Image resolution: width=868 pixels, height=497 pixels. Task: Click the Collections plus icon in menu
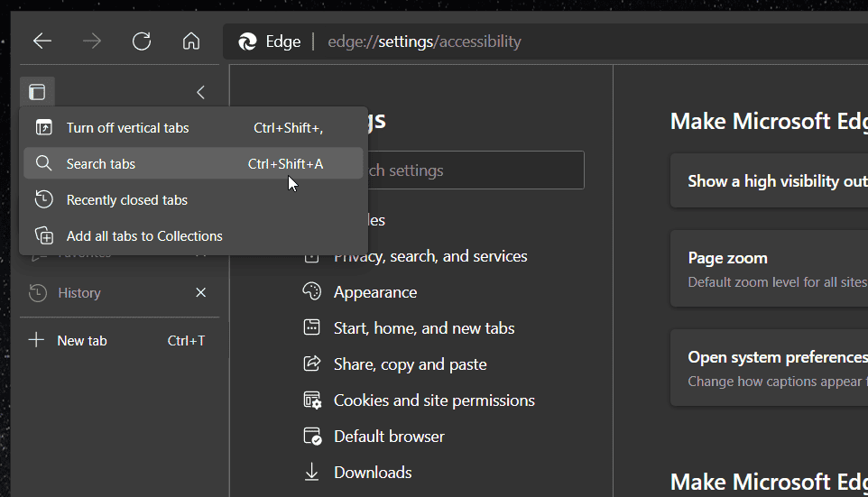43,235
